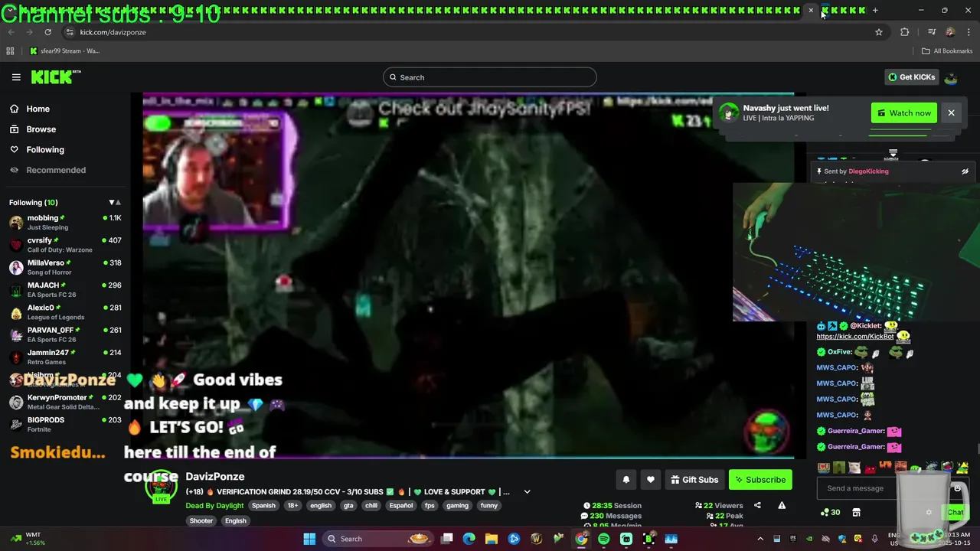Click the report warning triangle icon
980x551 pixels.
[x=782, y=505]
